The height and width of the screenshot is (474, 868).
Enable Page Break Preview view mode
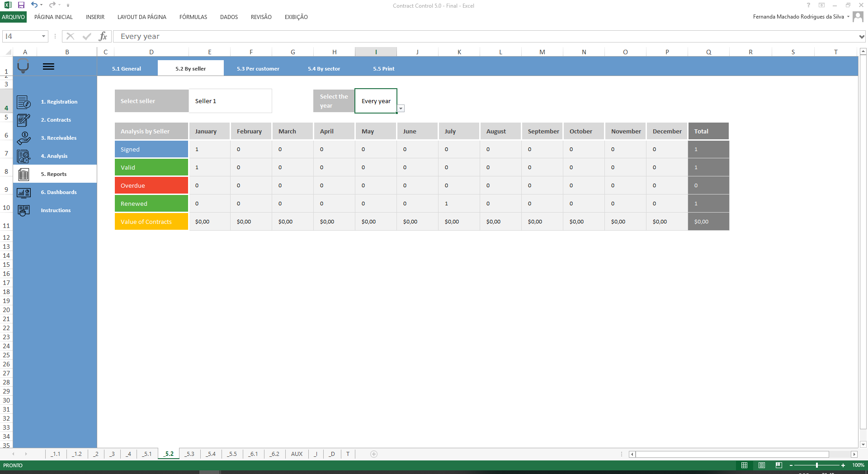click(x=779, y=465)
